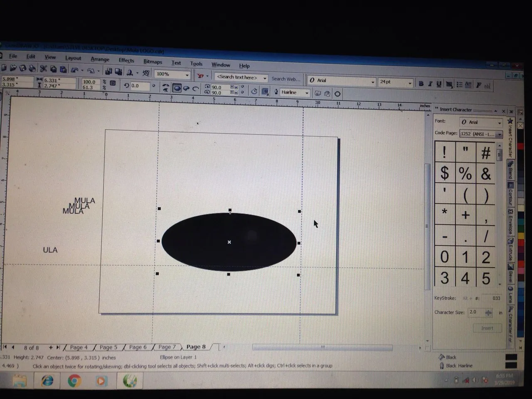Image resolution: width=532 pixels, height=399 pixels.
Task: Select the number 5 character cell
Action: coord(486,278)
